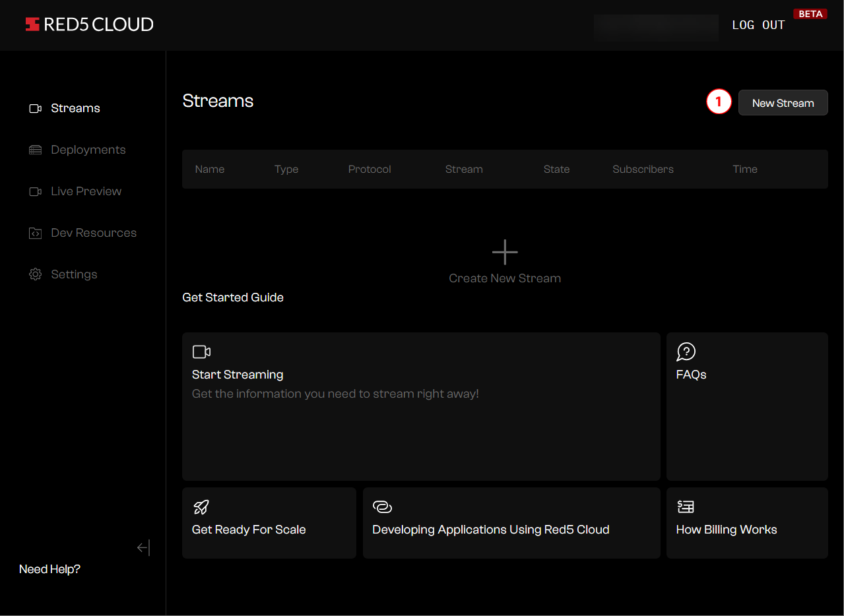Open the Start Streaming guide card
This screenshot has height=616, width=844.
tap(421, 406)
